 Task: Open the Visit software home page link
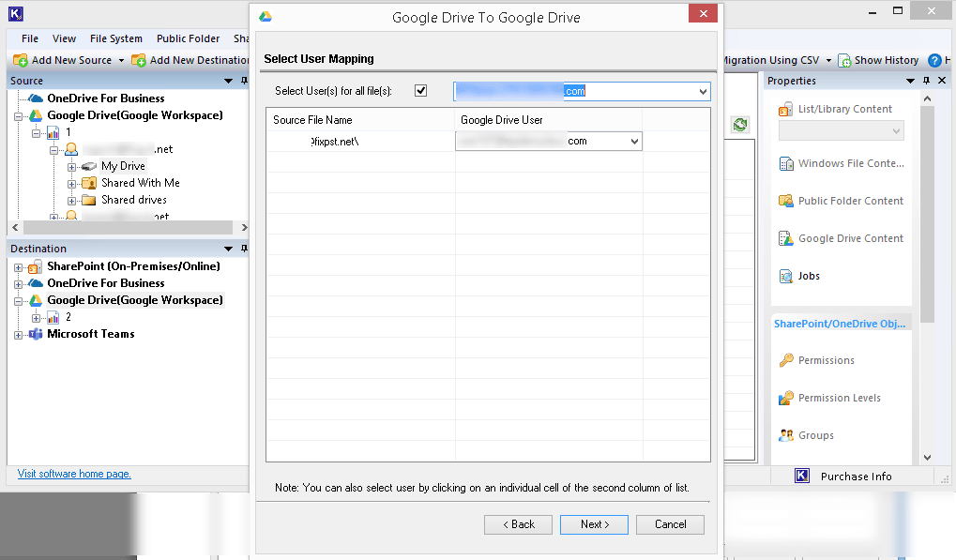point(74,474)
